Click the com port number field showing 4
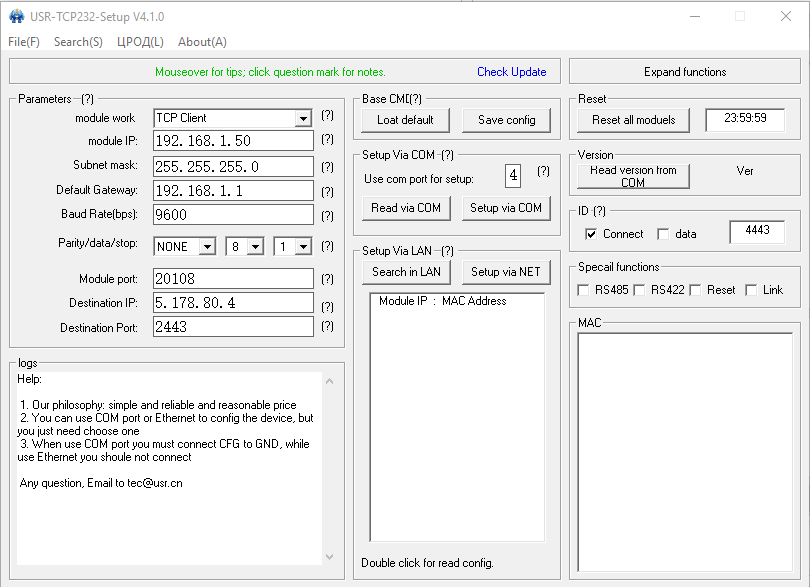Image resolution: width=810 pixels, height=587 pixels. pyautogui.click(x=513, y=175)
